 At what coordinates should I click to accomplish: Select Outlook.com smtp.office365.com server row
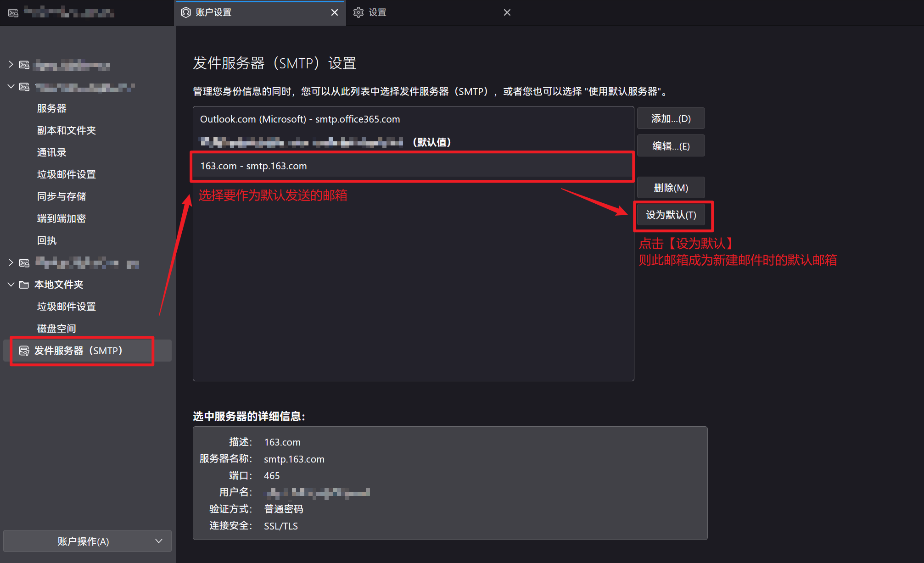(x=413, y=119)
